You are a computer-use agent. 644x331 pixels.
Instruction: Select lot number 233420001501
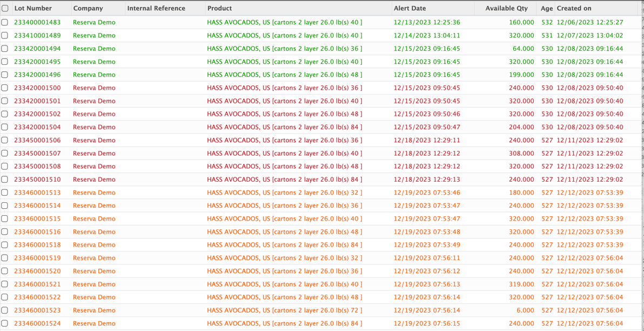click(37, 101)
